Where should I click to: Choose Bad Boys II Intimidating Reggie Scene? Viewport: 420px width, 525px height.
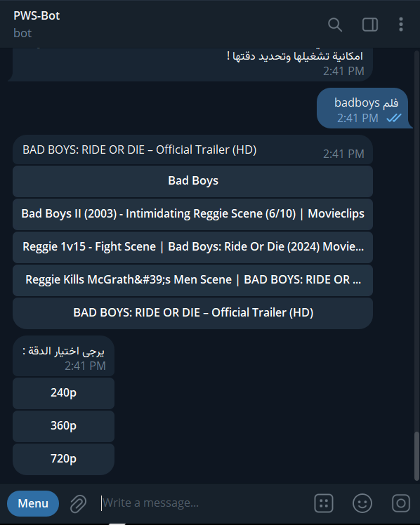192,214
